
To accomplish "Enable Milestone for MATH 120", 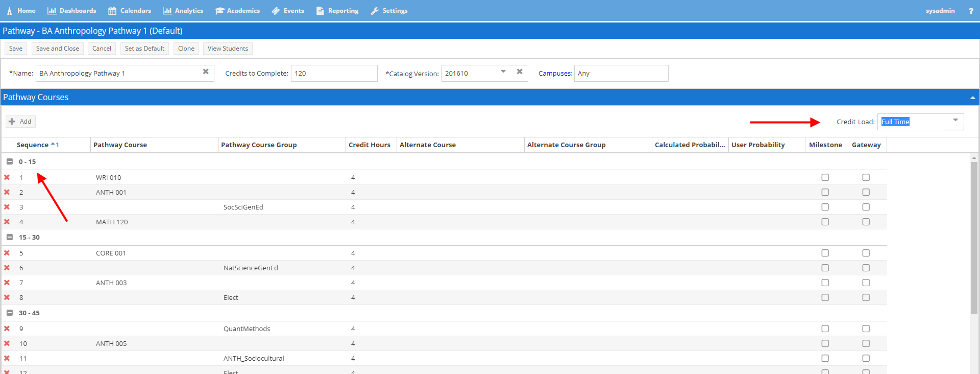I will point(825,222).
